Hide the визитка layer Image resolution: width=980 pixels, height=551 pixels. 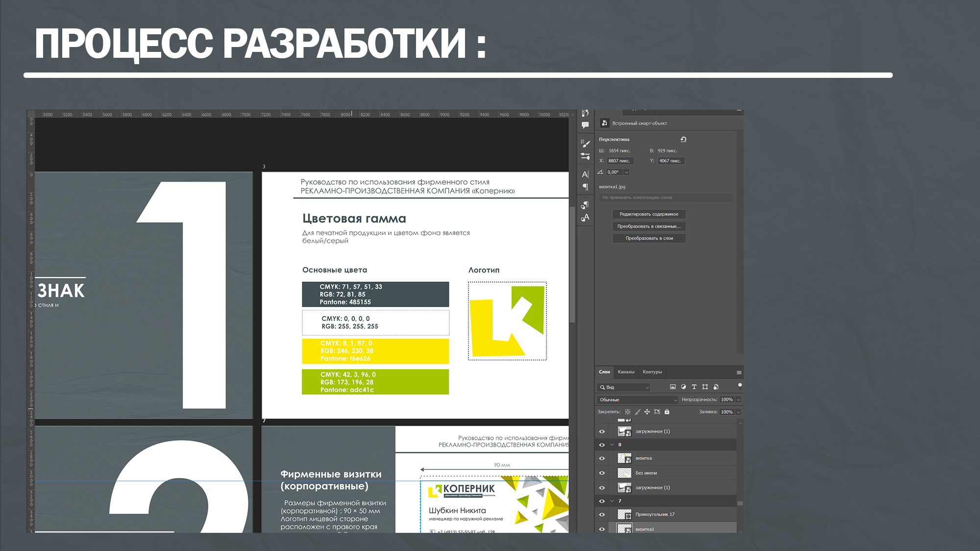602,458
